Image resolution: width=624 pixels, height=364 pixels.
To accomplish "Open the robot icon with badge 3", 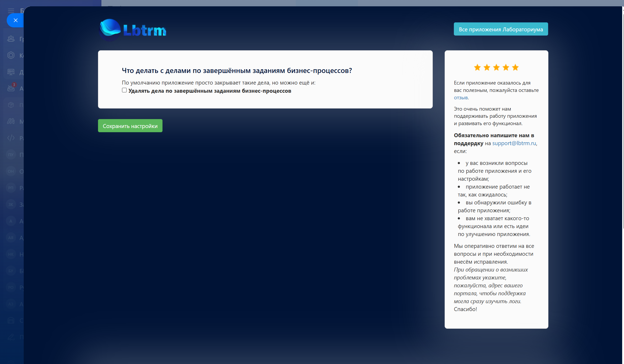I will click(11, 88).
